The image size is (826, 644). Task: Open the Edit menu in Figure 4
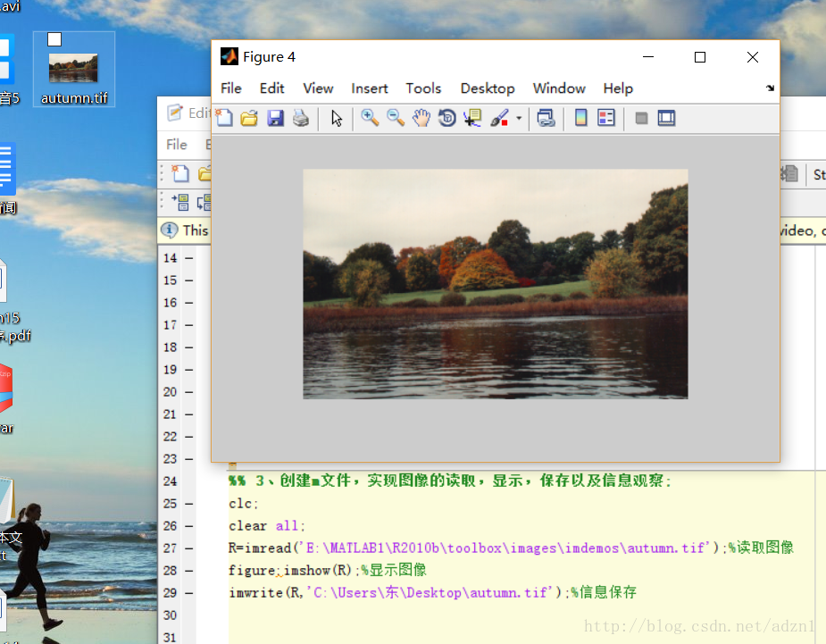point(271,88)
